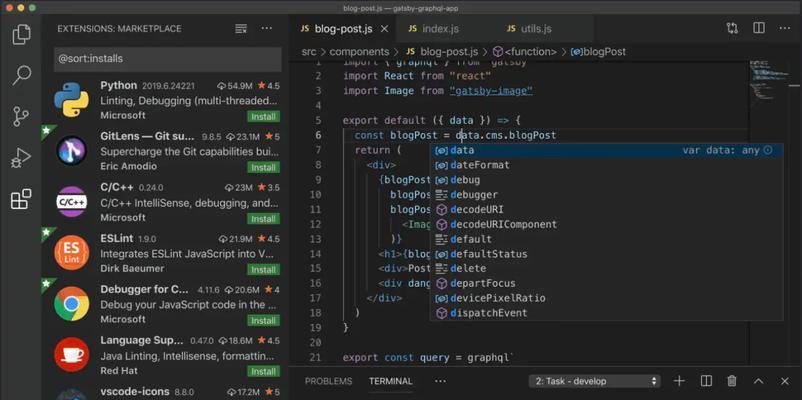Split the terminal pane
Image resolution: width=802 pixels, height=400 pixels.
(706, 381)
